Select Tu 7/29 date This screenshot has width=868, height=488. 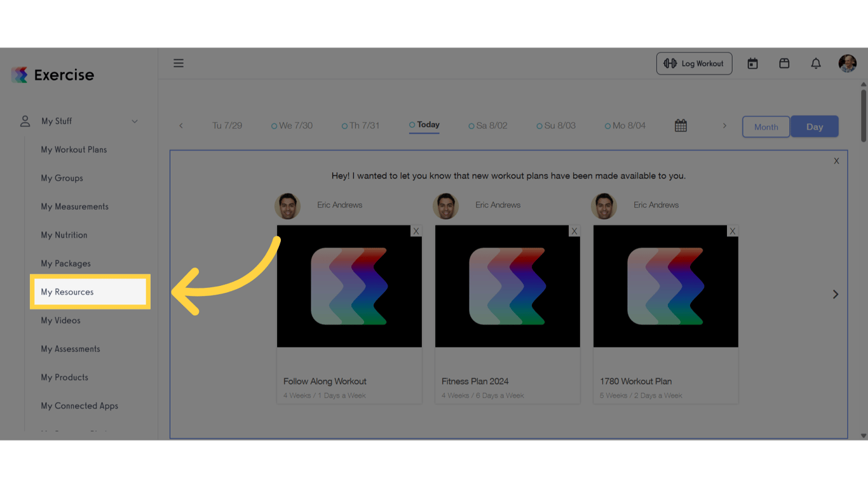point(227,126)
